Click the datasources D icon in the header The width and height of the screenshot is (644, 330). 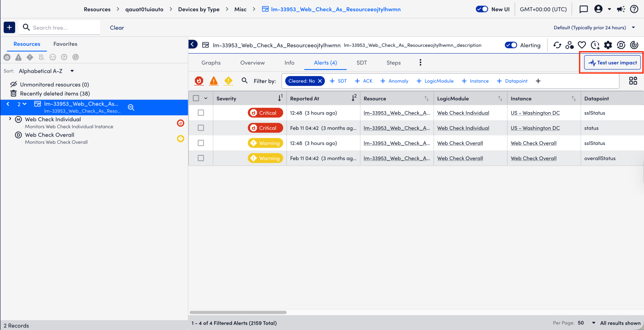pos(621,45)
